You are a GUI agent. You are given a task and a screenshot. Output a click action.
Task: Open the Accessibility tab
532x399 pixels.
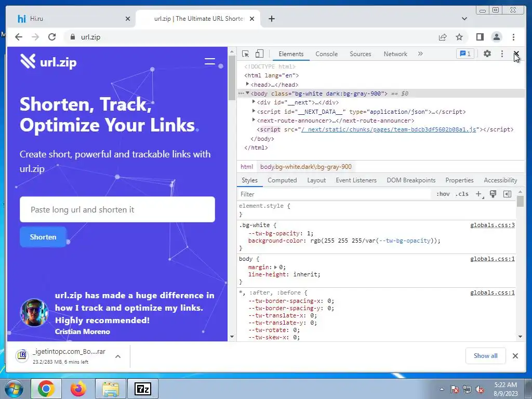[x=500, y=180]
